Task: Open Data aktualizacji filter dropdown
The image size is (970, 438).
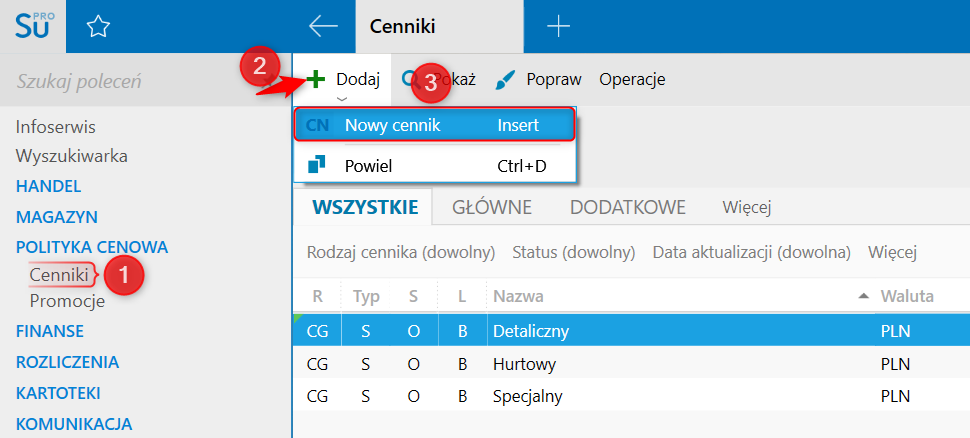Action: 751,252
